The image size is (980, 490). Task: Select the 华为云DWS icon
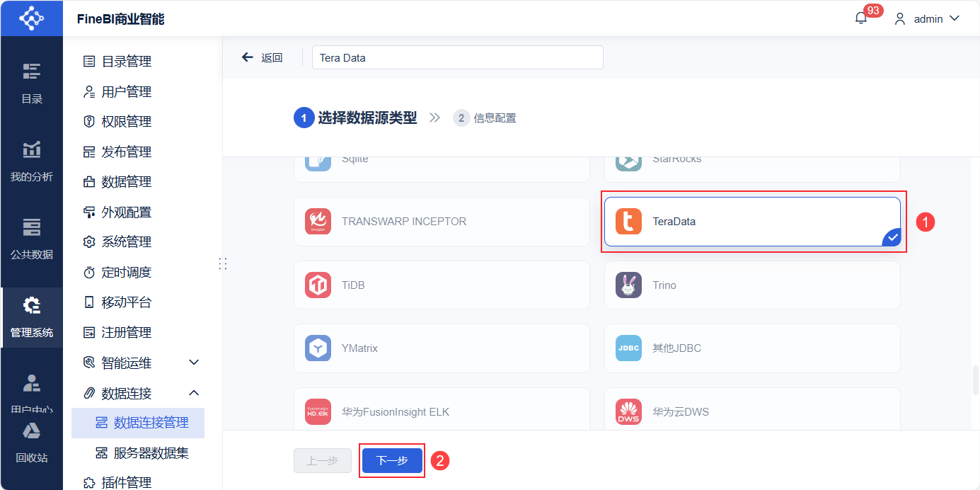628,411
